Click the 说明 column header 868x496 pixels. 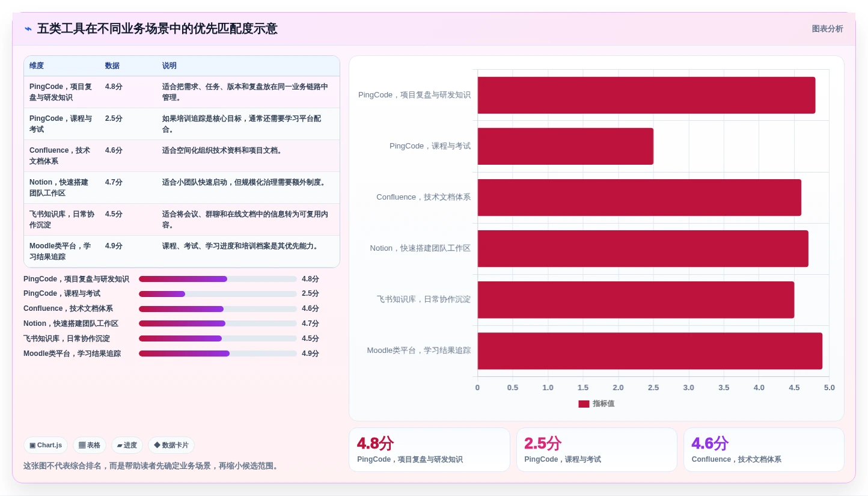[x=170, y=66]
